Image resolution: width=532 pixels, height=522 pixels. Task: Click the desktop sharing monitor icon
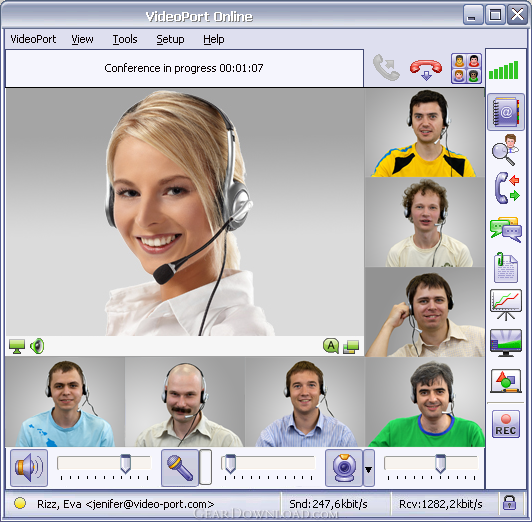[x=506, y=343]
